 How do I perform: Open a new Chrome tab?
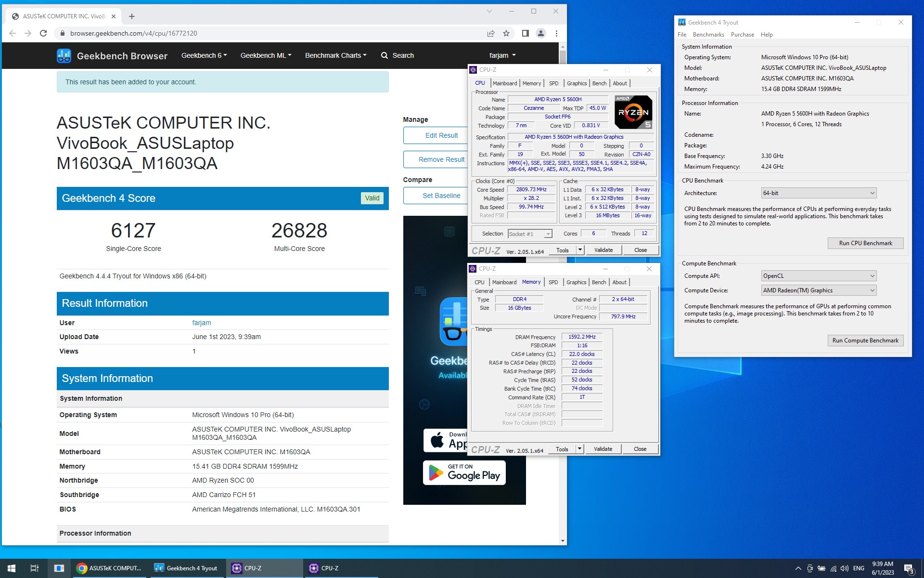[132, 16]
